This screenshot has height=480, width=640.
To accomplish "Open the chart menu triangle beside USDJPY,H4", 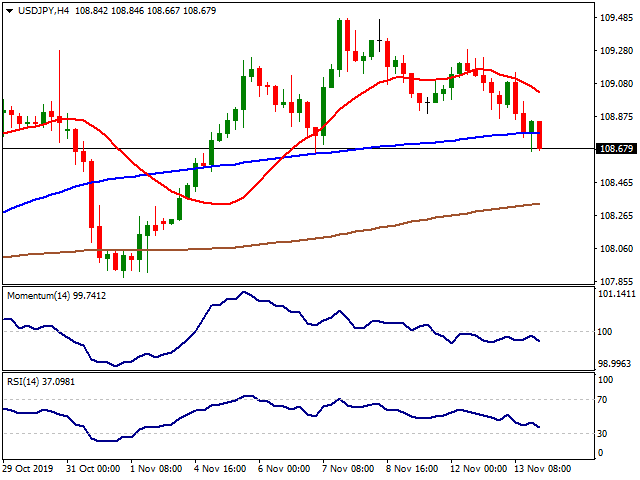I will [10, 11].
